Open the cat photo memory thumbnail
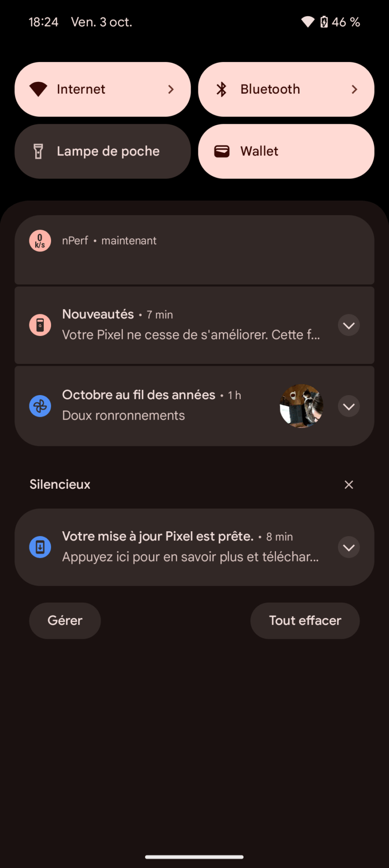The width and height of the screenshot is (389, 868). (301, 406)
